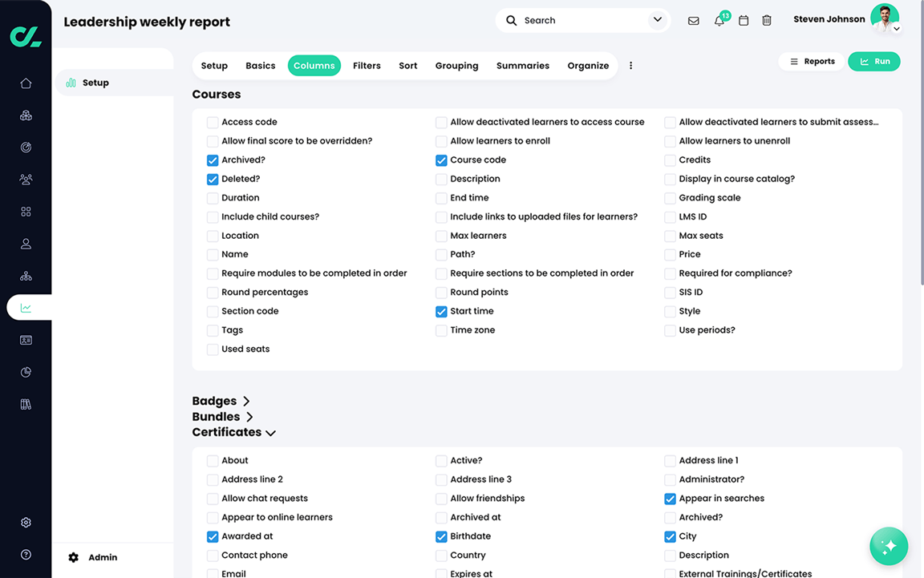Open the user profile dropdown arrow
Image resolution: width=924 pixels, height=578 pixels.
click(x=896, y=28)
